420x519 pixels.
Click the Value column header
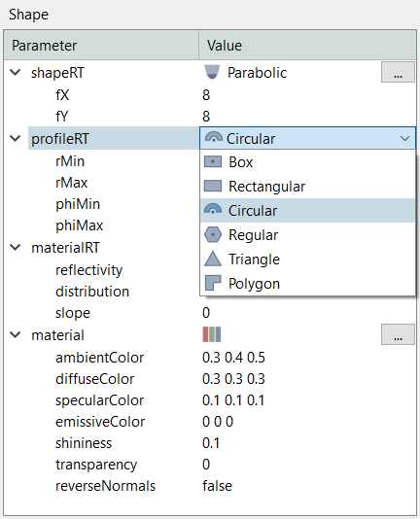coord(307,45)
